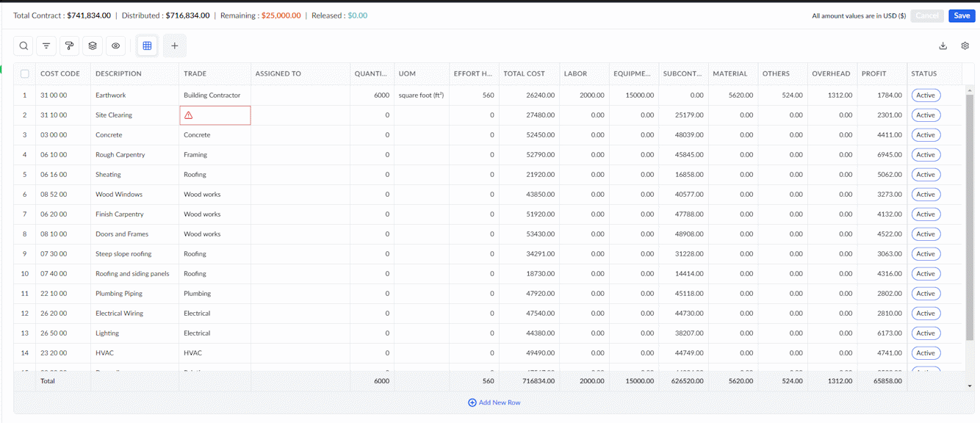Save the schedule of values
Screen dimensions: 980x423
(x=962, y=15)
